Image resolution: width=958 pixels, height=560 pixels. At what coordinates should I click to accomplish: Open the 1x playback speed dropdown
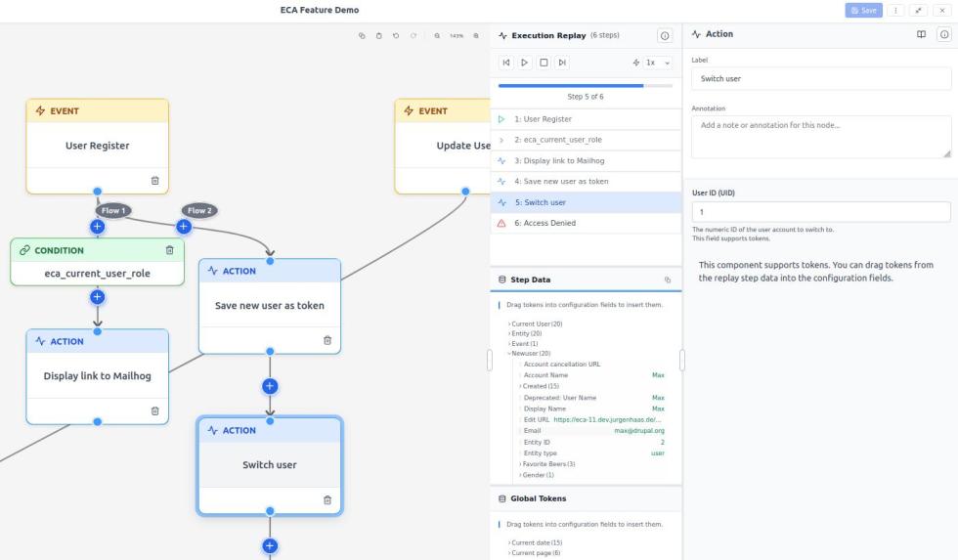click(658, 63)
